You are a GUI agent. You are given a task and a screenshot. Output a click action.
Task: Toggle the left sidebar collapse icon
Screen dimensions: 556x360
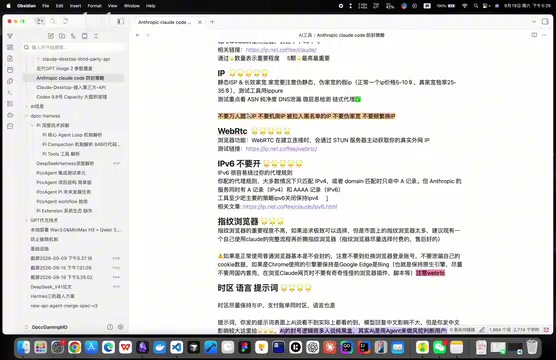[x=120, y=22]
